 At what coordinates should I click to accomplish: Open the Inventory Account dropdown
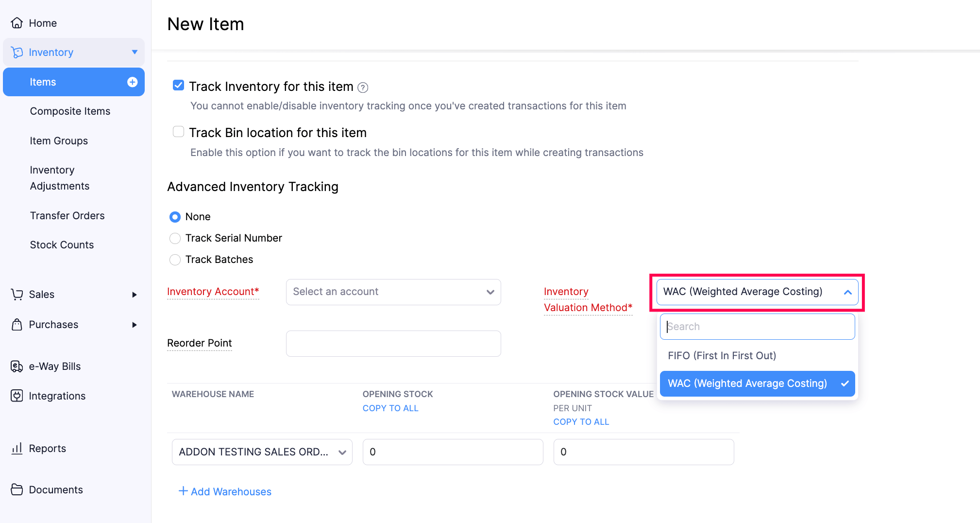tap(393, 292)
